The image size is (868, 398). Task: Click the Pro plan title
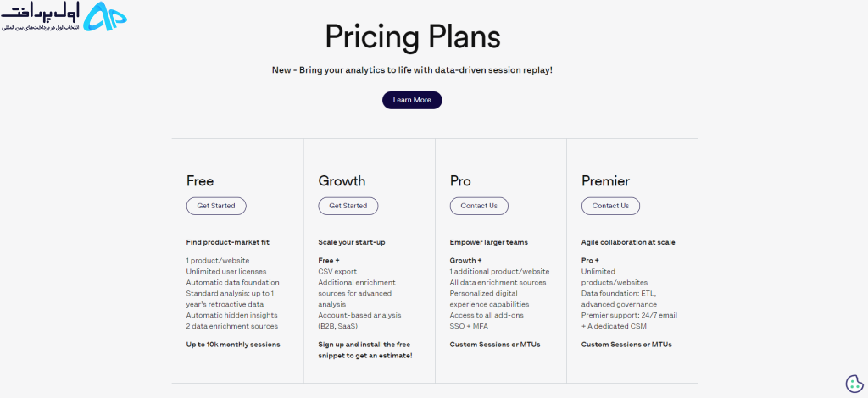[x=460, y=180]
